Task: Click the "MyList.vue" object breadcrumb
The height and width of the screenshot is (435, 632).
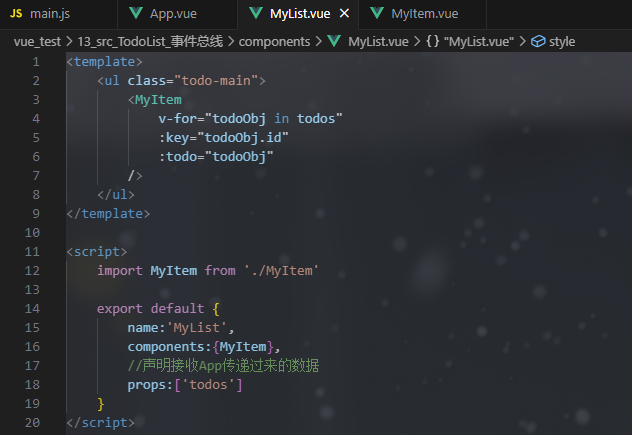Action: (478, 42)
